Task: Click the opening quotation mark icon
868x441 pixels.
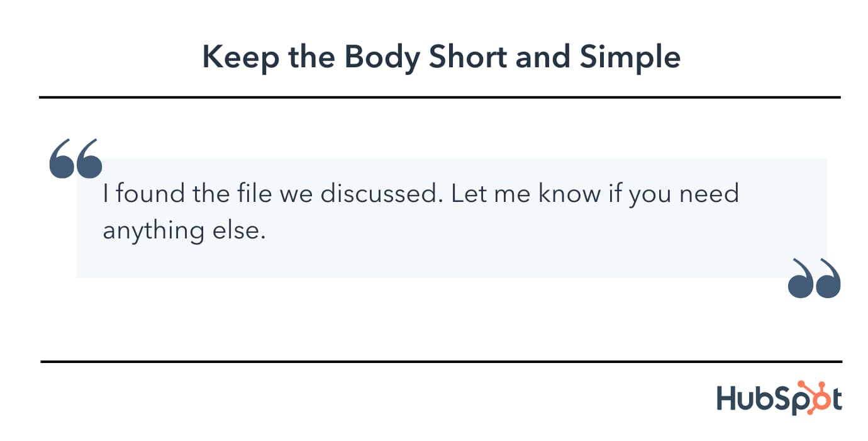Action: (x=75, y=159)
